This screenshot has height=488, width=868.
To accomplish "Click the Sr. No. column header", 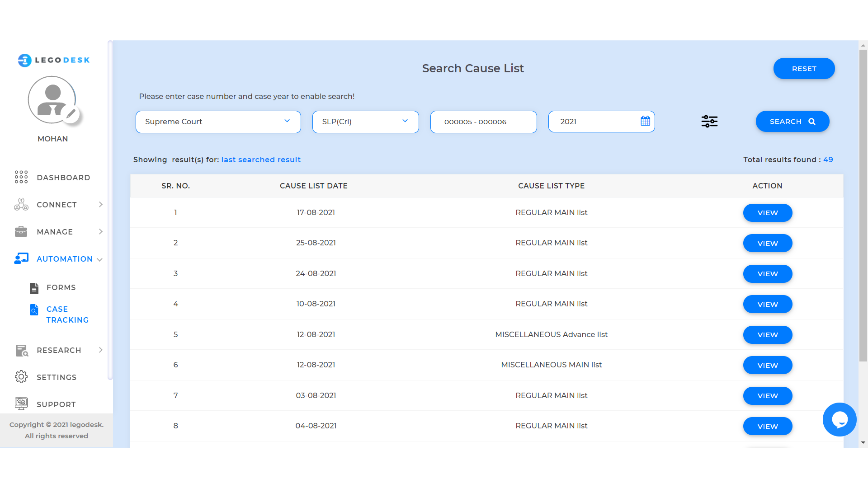I will [175, 186].
